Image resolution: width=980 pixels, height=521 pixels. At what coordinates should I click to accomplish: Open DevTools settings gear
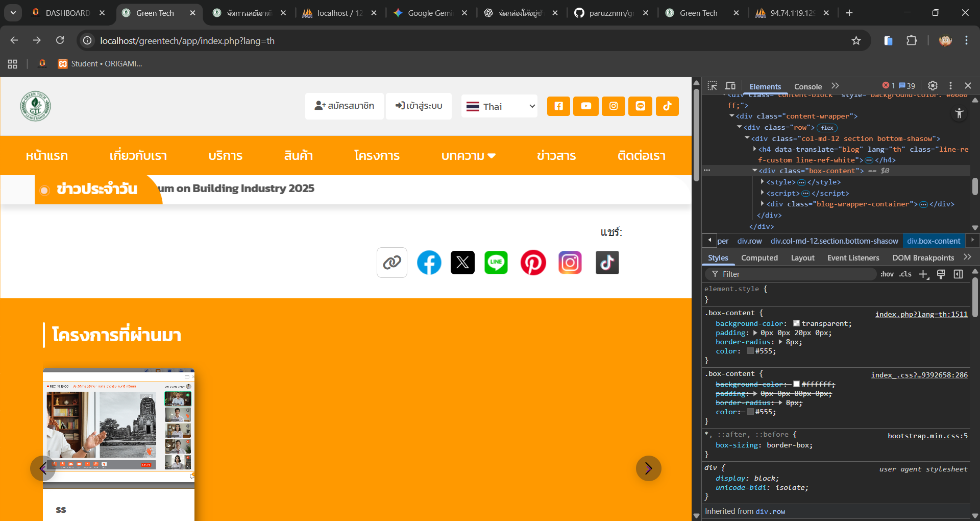click(933, 86)
